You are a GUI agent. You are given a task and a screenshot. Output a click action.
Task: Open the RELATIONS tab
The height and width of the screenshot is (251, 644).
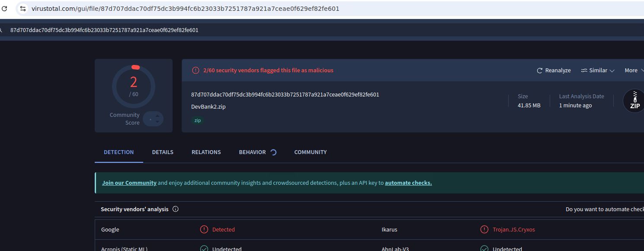pyautogui.click(x=206, y=152)
